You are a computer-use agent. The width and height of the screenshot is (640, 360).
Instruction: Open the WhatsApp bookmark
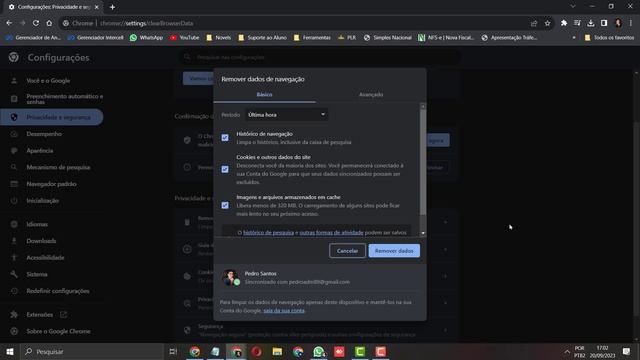(x=146, y=38)
